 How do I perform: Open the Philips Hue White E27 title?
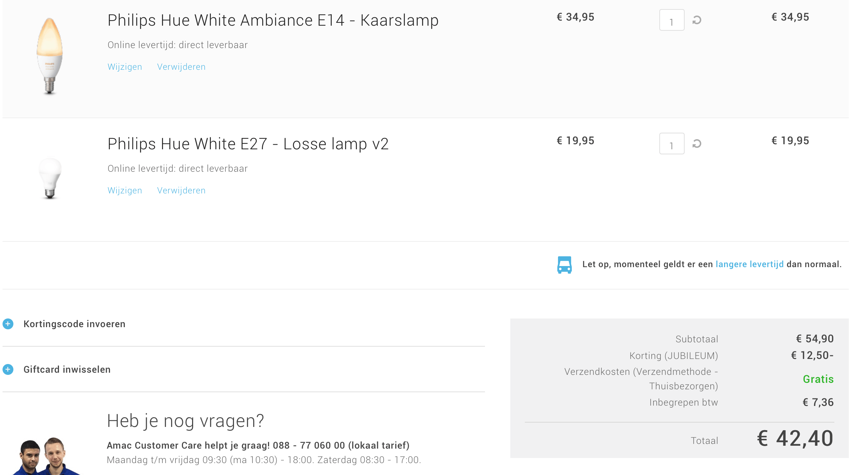tap(248, 144)
